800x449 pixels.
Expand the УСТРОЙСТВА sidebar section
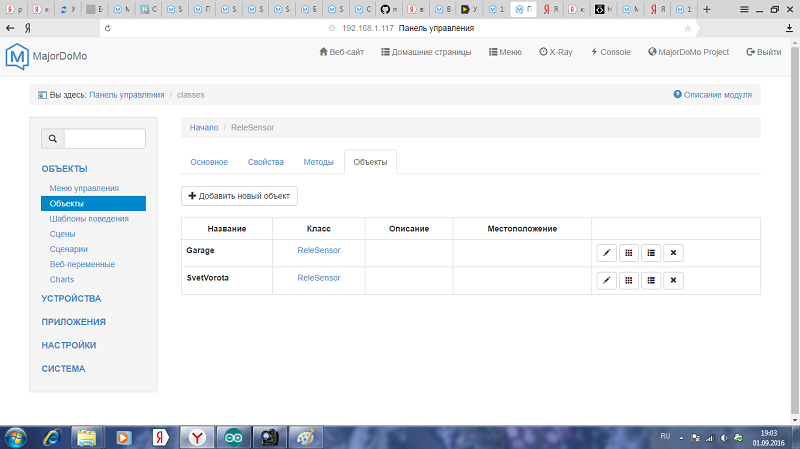(x=71, y=298)
